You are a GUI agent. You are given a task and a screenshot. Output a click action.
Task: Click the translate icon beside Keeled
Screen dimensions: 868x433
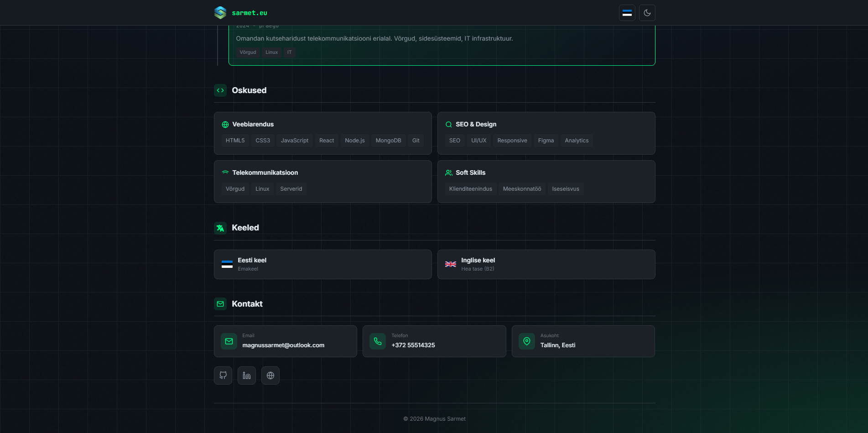click(x=220, y=228)
